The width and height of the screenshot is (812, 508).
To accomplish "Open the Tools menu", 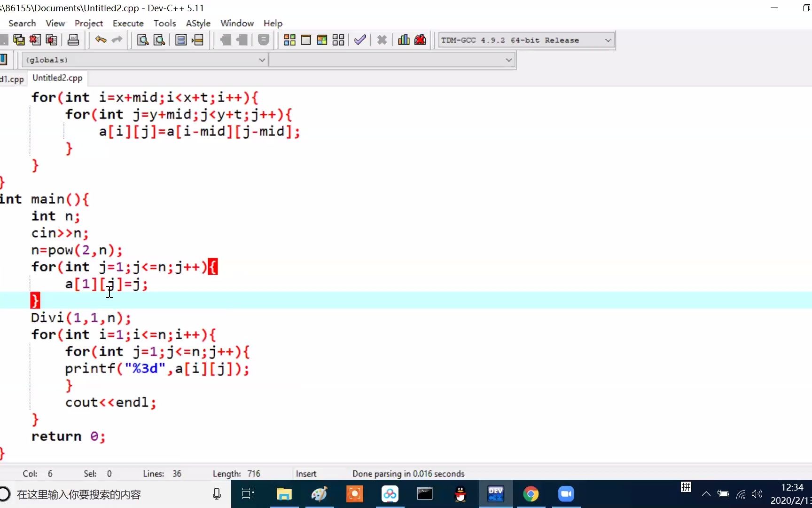I will pos(164,23).
